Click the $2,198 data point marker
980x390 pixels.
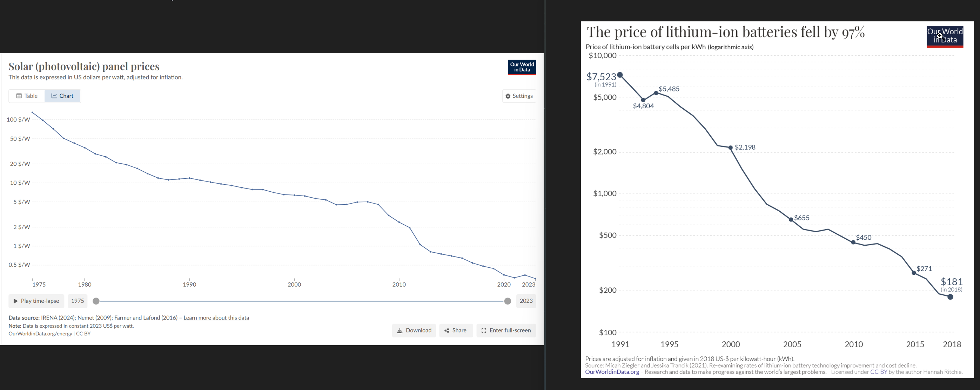(x=730, y=148)
